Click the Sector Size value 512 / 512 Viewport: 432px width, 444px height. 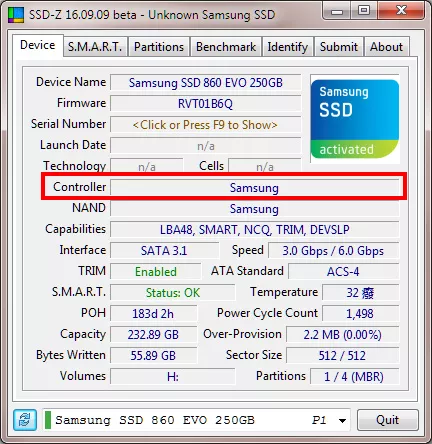343,356
